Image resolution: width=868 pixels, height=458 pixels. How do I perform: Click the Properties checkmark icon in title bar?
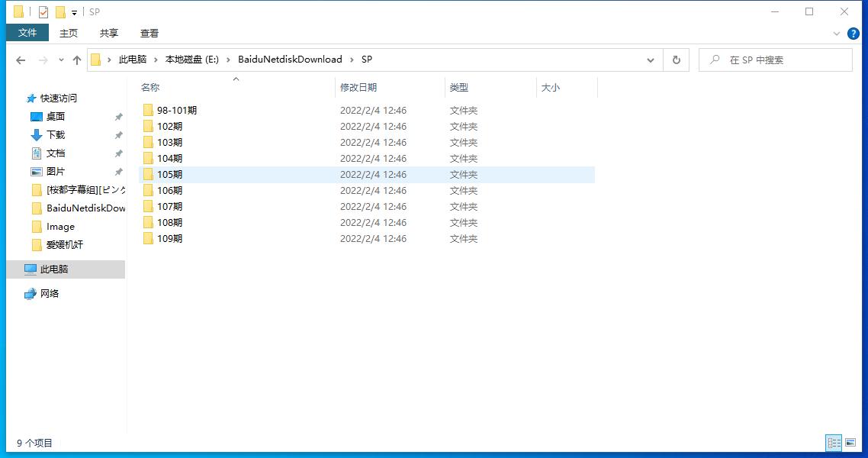[43, 11]
